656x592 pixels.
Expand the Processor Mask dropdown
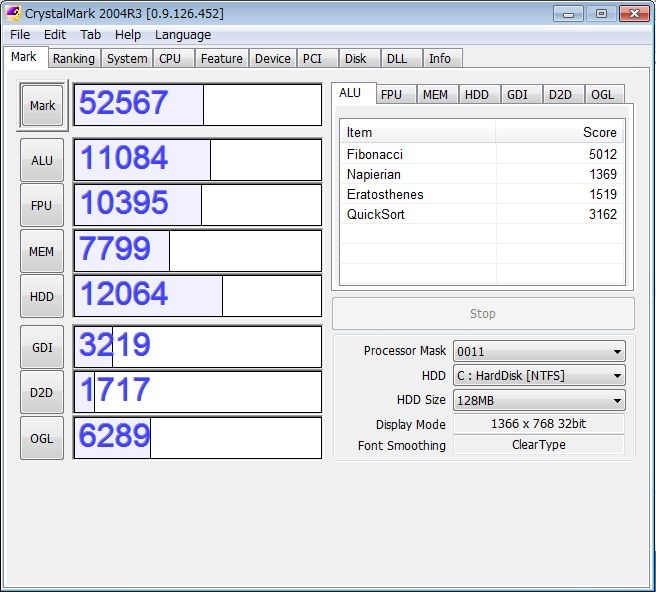[x=539, y=351]
